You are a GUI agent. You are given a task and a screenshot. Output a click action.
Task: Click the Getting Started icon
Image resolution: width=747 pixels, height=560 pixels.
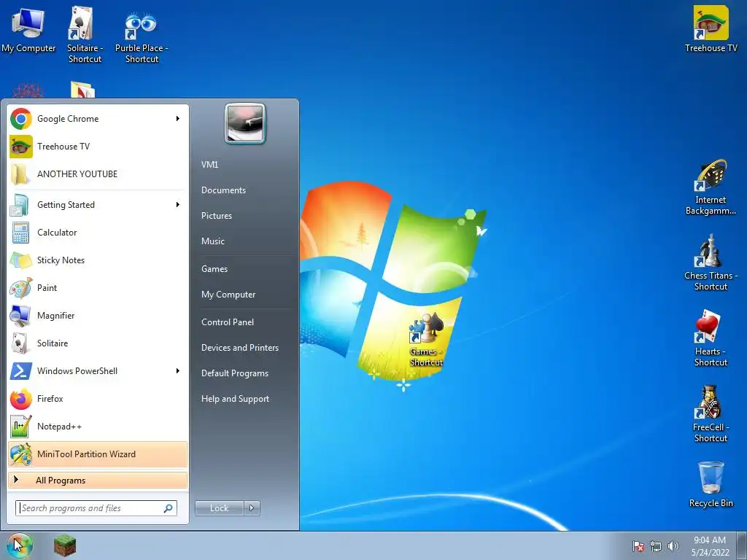[x=21, y=205]
